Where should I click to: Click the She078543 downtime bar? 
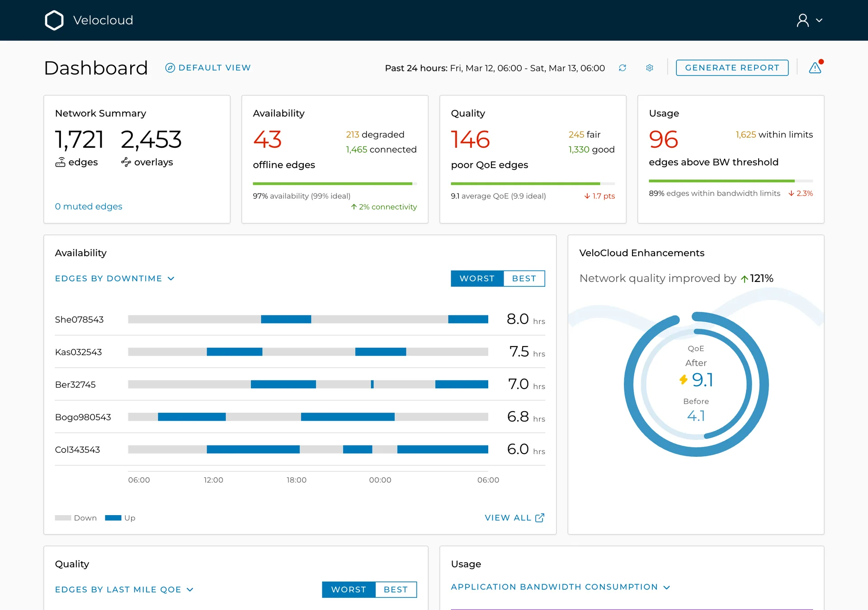tap(308, 319)
